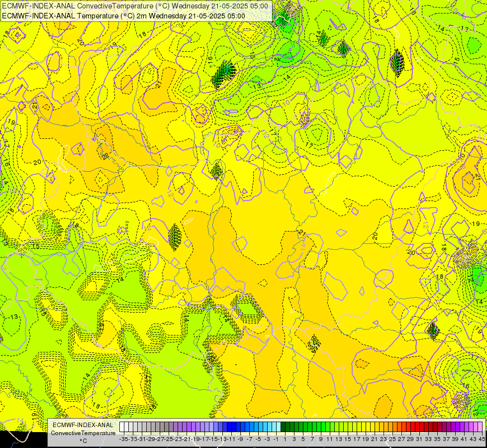Click legend scale value -1
This screenshot has width=487, height=448.
[276, 439]
